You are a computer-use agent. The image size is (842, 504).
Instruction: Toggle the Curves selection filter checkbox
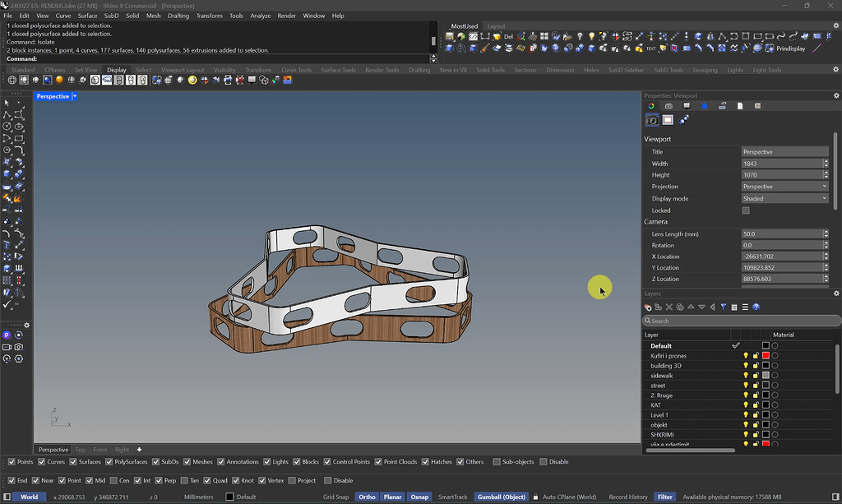pyautogui.click(x=42, y=461)
